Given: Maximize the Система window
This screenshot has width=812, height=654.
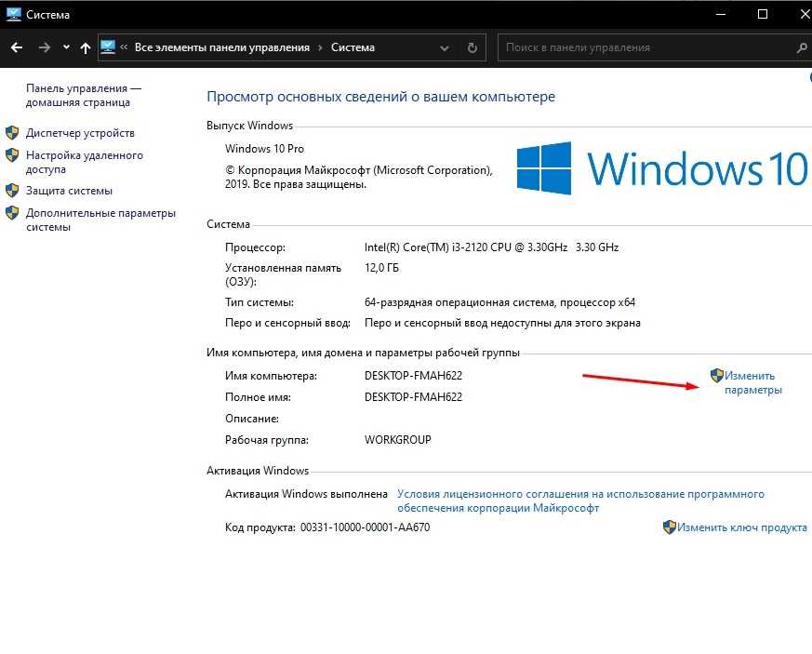Looking at the screenshot, I should pos(763,14).
